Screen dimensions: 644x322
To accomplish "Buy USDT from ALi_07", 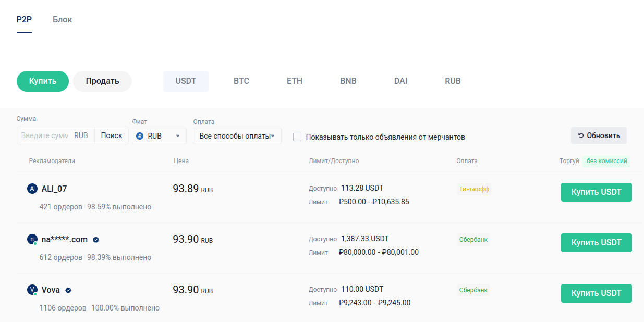I will [596, 192].
